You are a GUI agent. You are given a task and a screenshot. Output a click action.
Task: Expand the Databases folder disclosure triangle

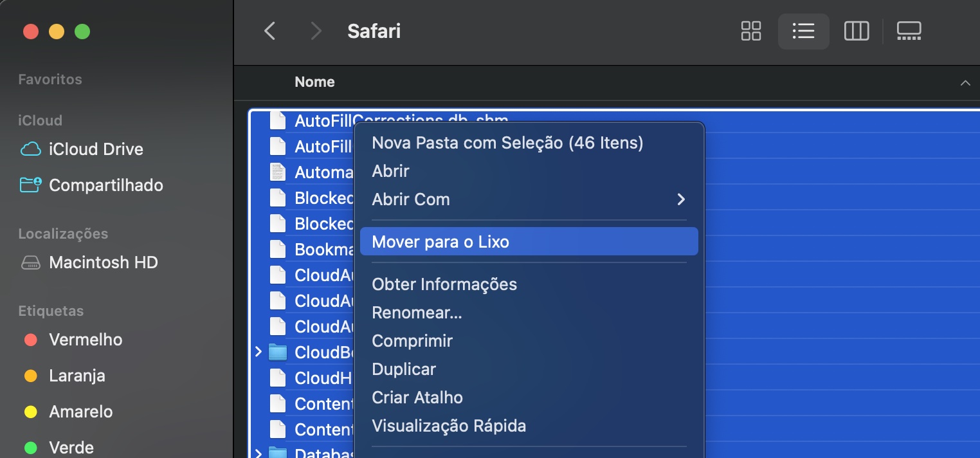point(259,452)
